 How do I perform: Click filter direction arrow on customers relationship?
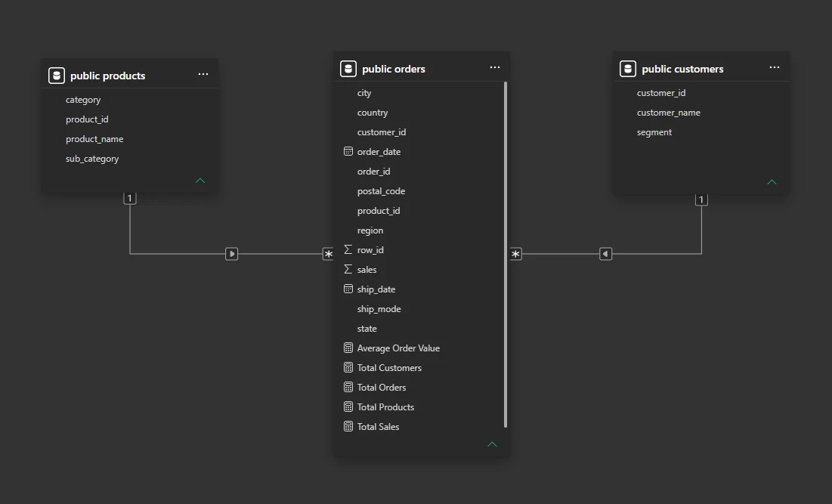[x=605, y=254]
